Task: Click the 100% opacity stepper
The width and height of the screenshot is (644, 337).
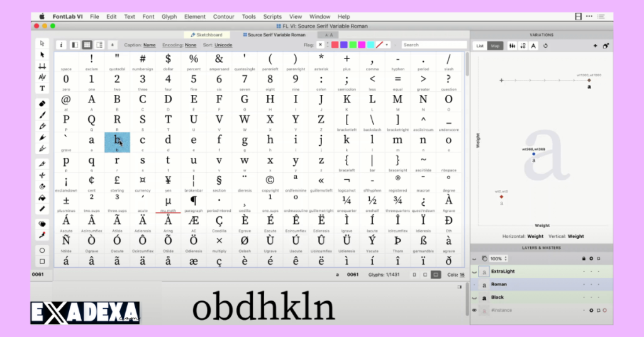Action: (506, 258)
